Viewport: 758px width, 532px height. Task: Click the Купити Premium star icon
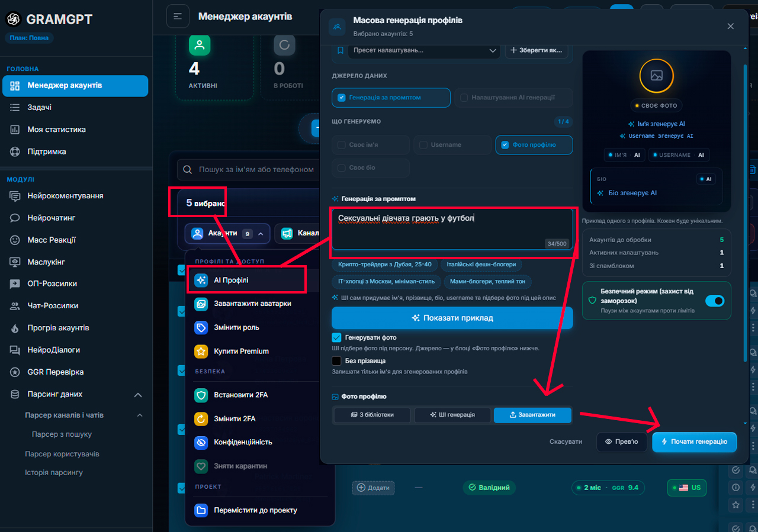pyautogui.click(x=201, y=351)
